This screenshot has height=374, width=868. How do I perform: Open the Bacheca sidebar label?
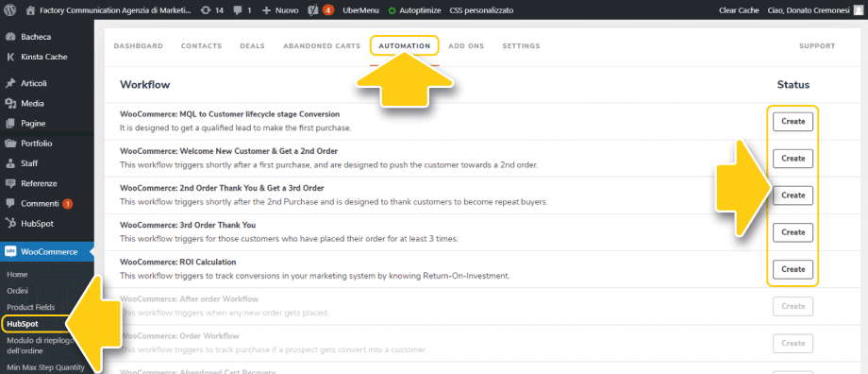pyautogui.click(x=36, y=37)
